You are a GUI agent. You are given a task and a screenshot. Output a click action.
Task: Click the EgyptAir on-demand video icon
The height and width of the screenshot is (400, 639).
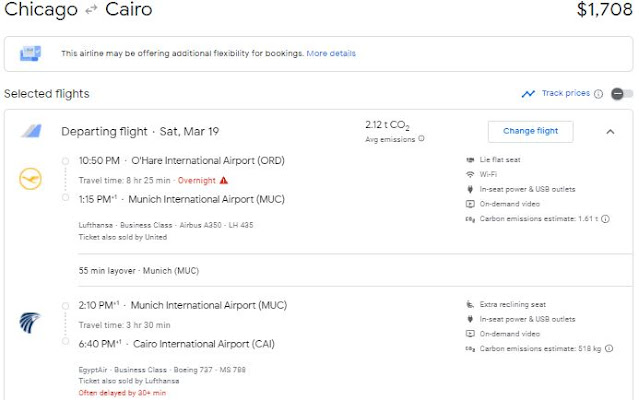[470, 334]
